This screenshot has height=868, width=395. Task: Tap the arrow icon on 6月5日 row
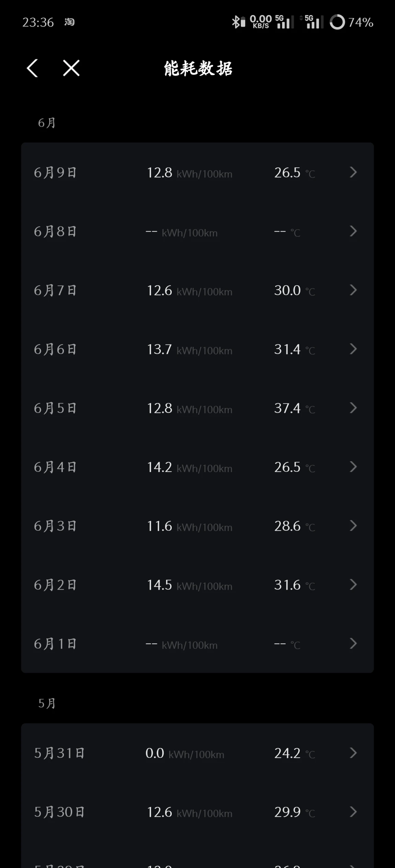353,408
